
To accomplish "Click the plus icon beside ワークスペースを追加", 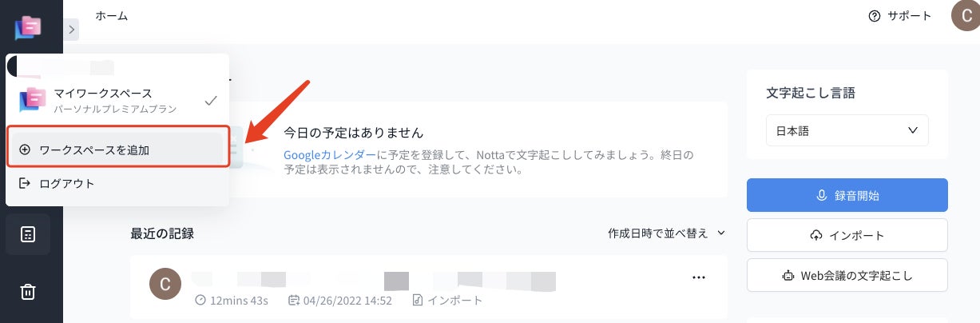I will click(25, 150).
